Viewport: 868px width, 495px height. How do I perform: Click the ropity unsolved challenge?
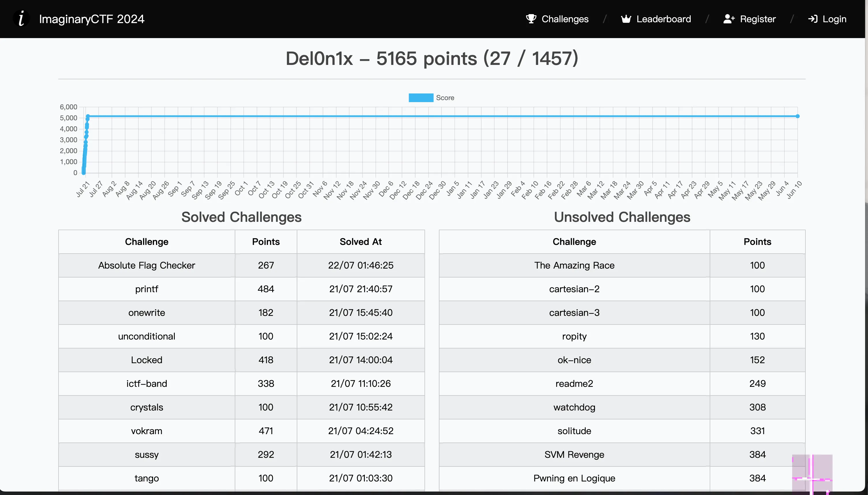(x=574, y=336)
